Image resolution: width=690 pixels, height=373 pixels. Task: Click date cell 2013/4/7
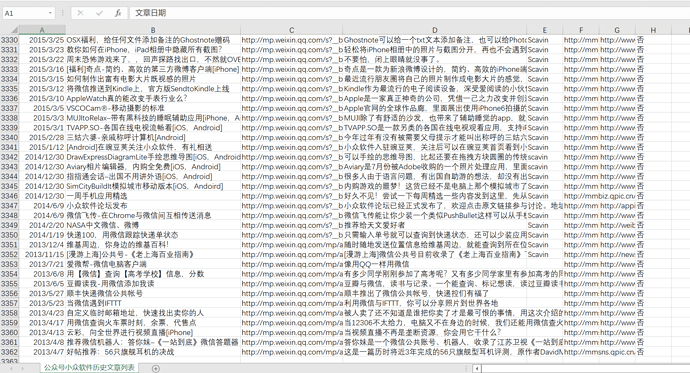[42, 352]
